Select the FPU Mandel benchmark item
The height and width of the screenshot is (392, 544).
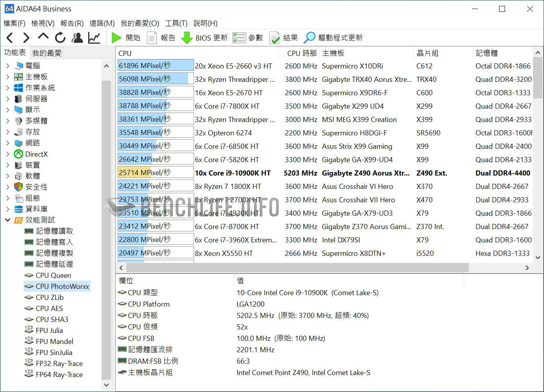[54, 342]
